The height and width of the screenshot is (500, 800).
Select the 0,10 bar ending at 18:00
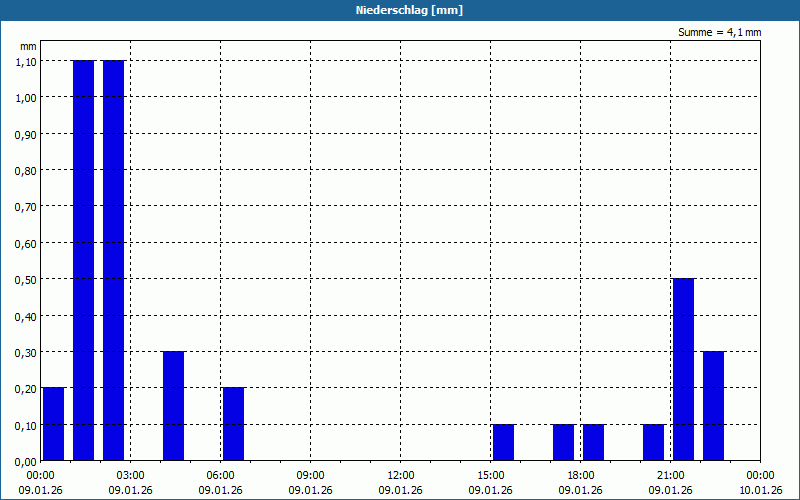[564, 442]
